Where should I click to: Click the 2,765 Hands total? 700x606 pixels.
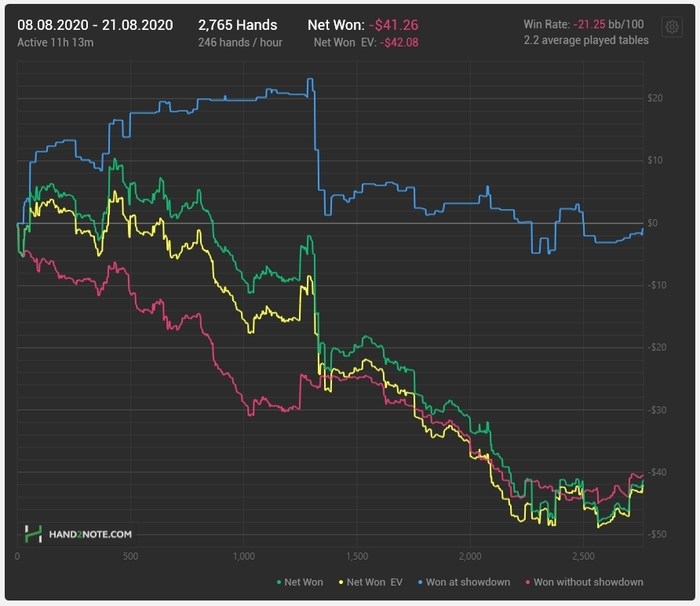[238, 22]
